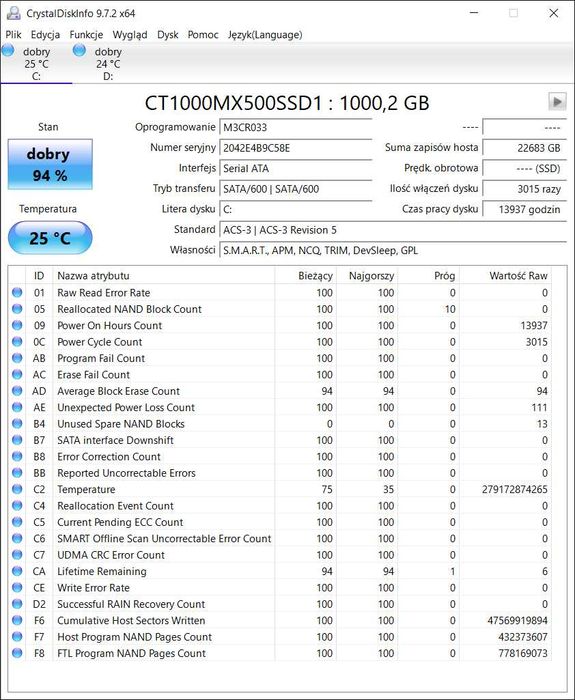Click the Serial ATA interface field
The height and width of the screenshot is (700, 575).
[x=296, y=168]
